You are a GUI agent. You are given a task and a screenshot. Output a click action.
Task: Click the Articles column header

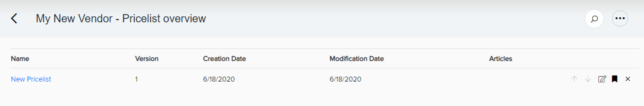click(x=501, y=59)
